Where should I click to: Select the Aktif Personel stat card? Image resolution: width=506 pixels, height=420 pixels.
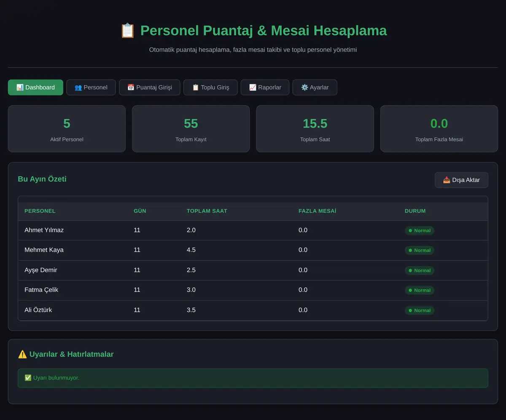tap(67, 129)
